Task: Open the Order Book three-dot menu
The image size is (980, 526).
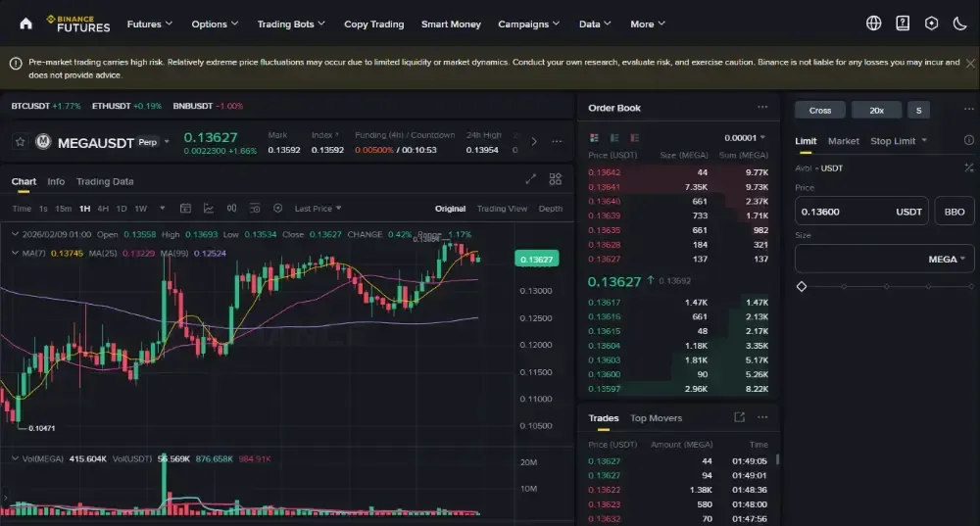Action: pyautogui.click(x=762, y=108)
